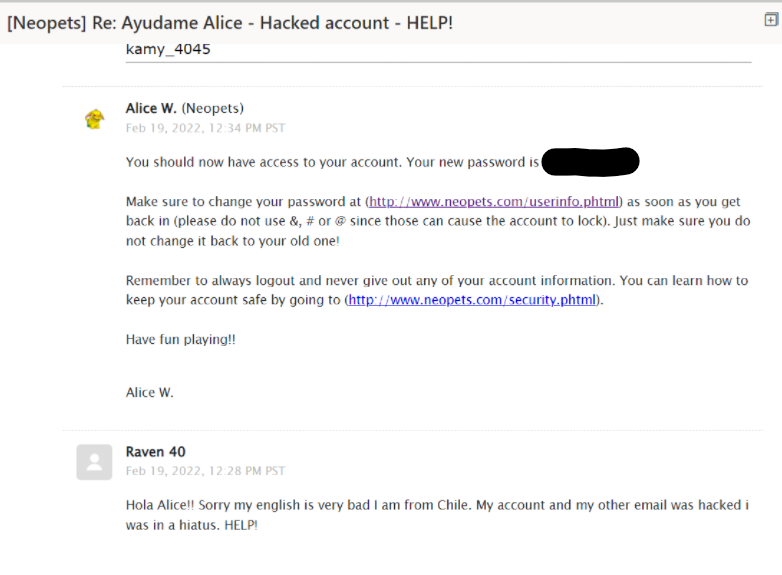Click the "Remember to always logout" sentence

coord(437,290)
